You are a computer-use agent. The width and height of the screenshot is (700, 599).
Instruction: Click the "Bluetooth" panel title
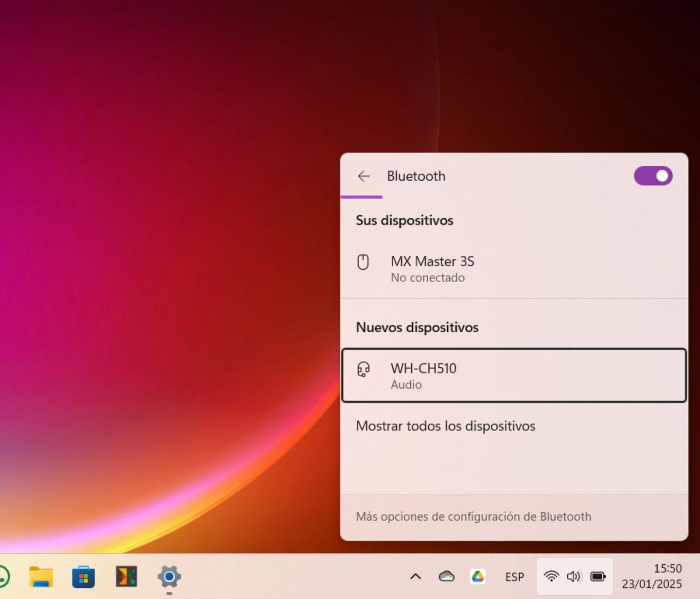416,176
